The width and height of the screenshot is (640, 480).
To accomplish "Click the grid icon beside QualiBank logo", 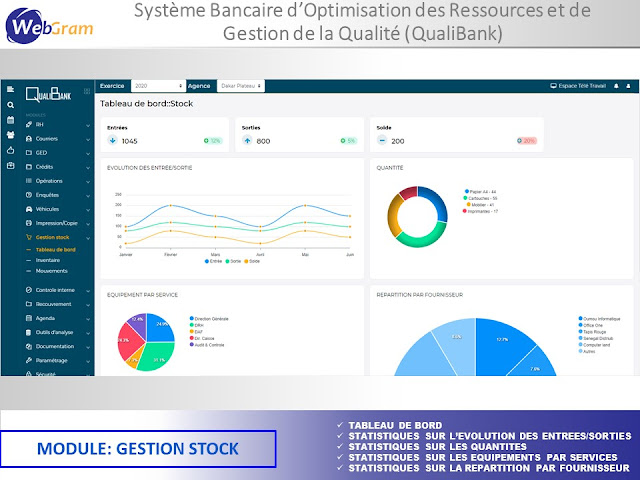I will [87, 91].
